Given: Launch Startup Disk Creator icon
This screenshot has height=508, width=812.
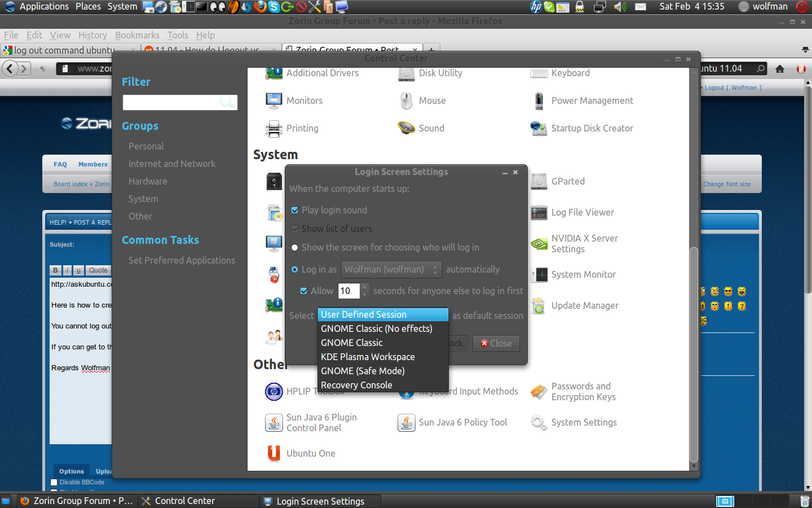Looking at the screenshot, I should (539, 128).
